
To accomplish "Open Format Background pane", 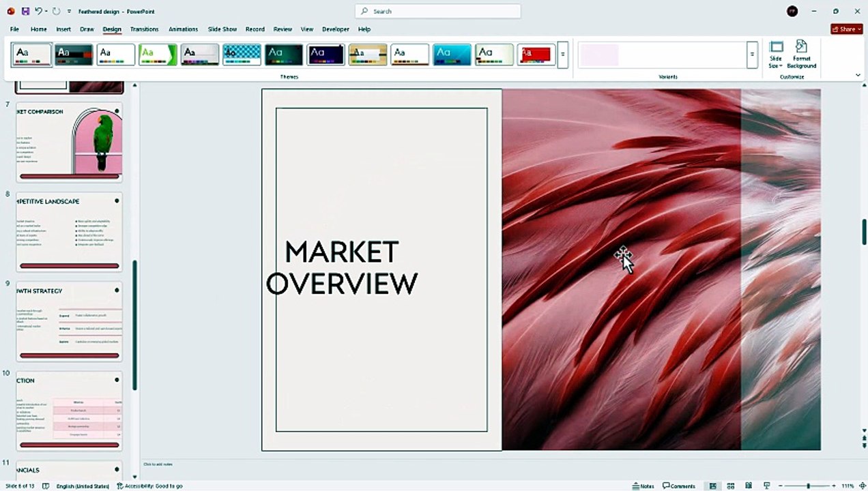I will pyautogui.click(x=801, y=55).
